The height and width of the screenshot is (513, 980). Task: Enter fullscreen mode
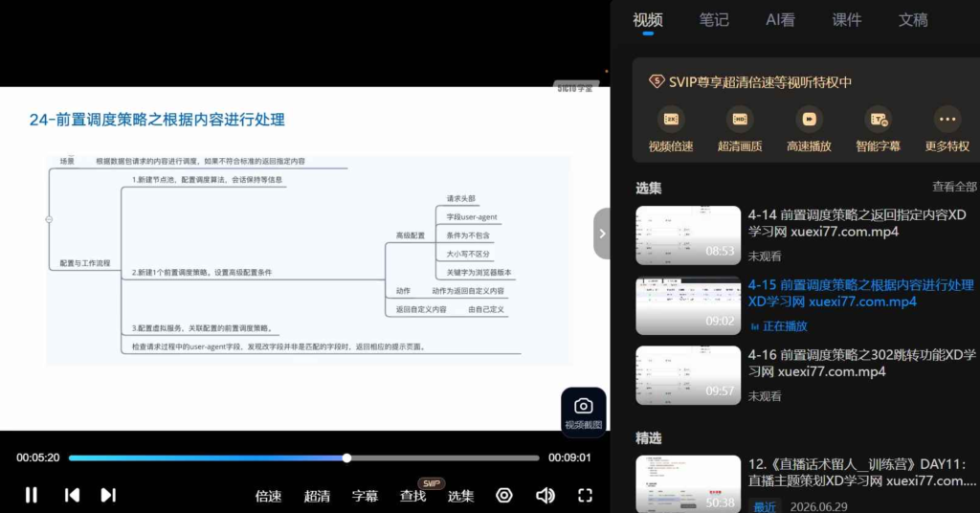585,496
